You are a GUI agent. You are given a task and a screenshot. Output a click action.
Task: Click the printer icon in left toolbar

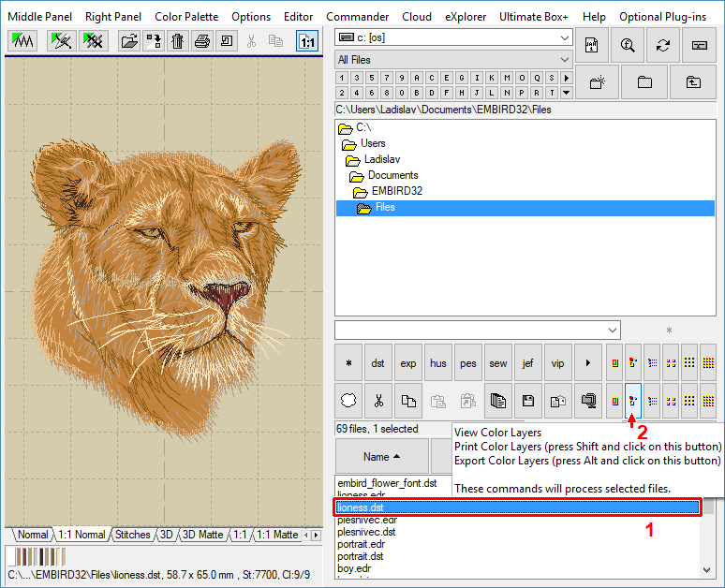tap(201, 41)
